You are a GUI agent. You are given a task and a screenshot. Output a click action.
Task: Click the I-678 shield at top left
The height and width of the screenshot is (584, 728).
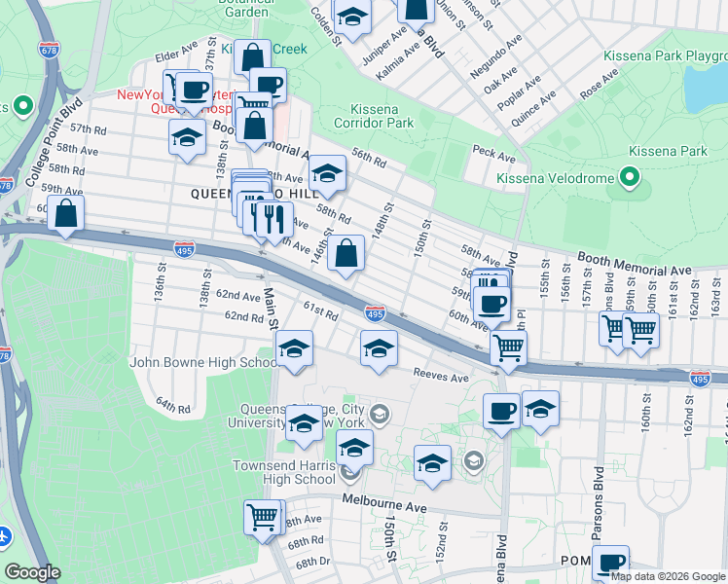point(49,51)
